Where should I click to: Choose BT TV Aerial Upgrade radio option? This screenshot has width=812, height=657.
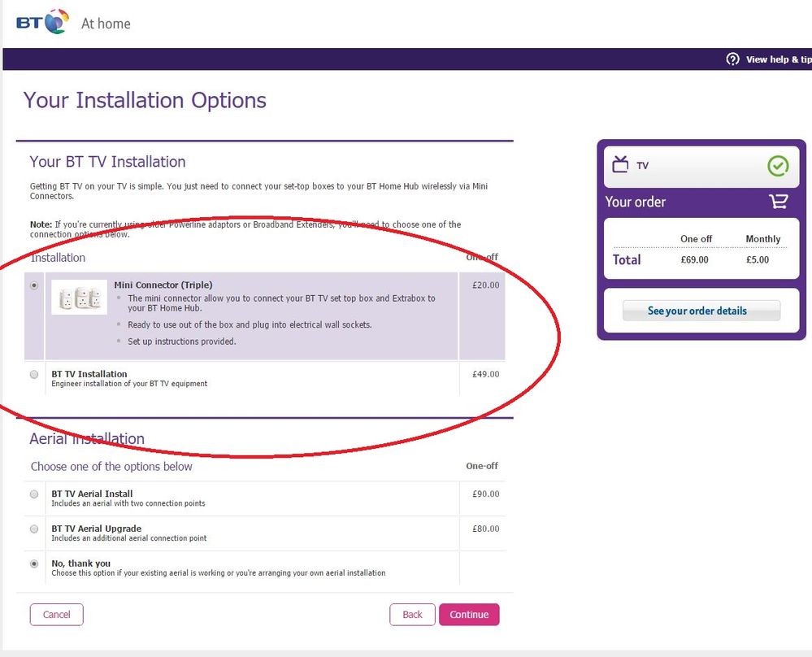tap(34, 529)
